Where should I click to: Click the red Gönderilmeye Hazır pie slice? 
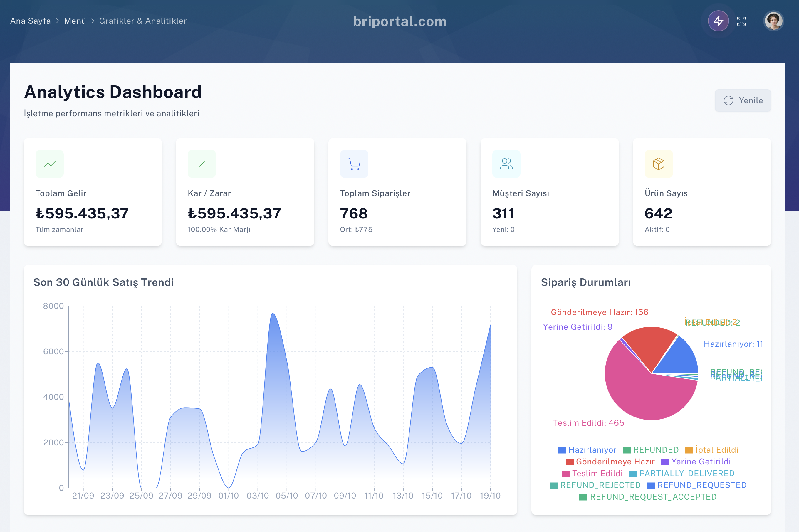(650, 346)
